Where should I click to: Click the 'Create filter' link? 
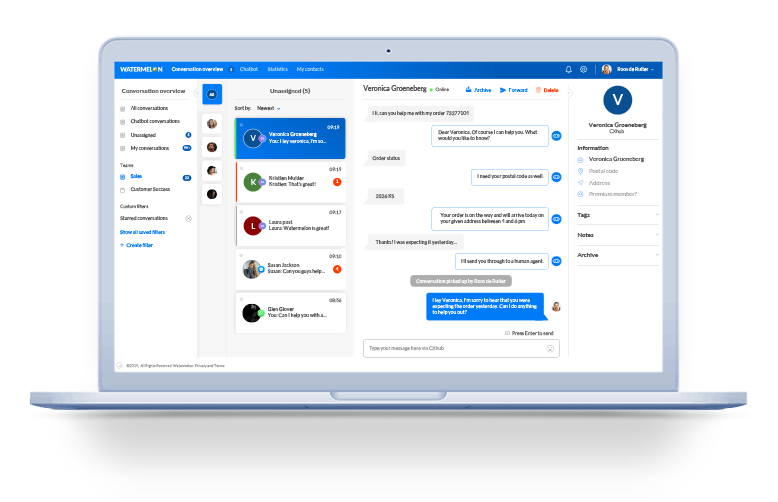139,245
